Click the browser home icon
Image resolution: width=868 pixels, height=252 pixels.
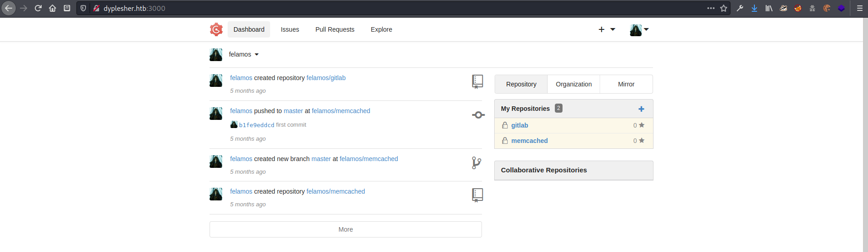click(x=52, y=8)
